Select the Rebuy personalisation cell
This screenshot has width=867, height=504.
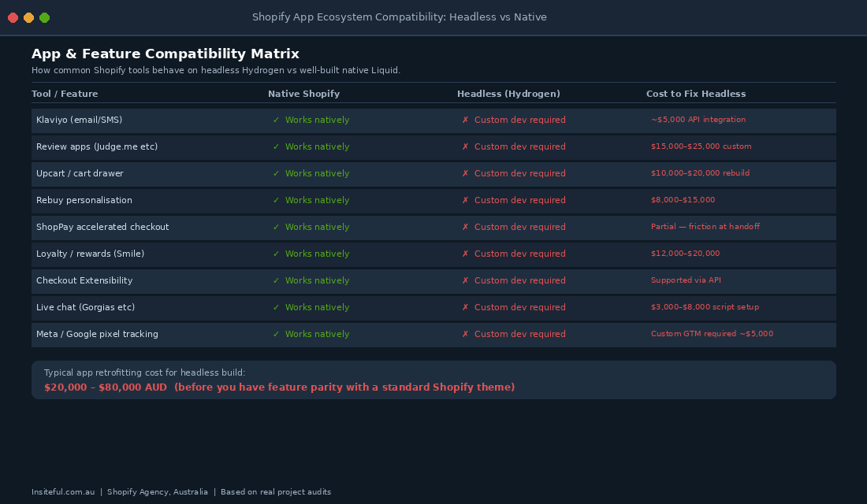(84, 200)
